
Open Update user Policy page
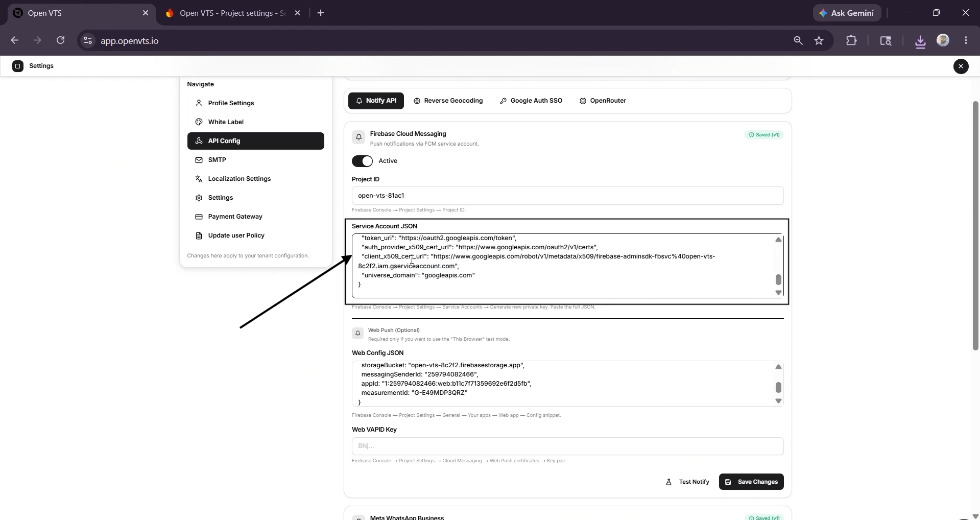(255, 235)
